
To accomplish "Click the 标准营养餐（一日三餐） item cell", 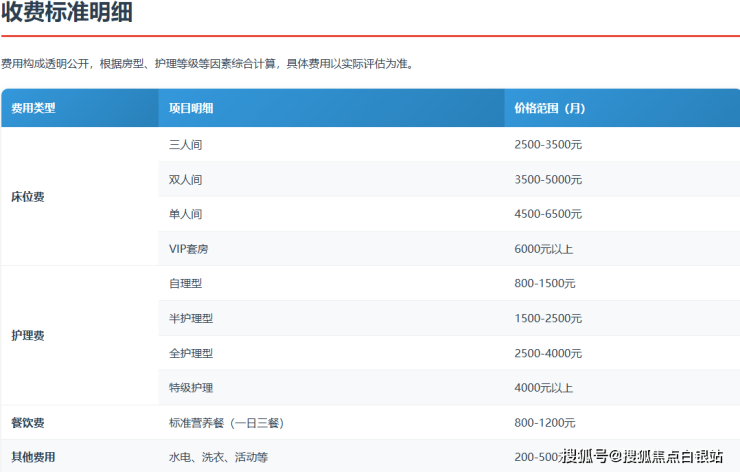I will (x=227, y=423).
